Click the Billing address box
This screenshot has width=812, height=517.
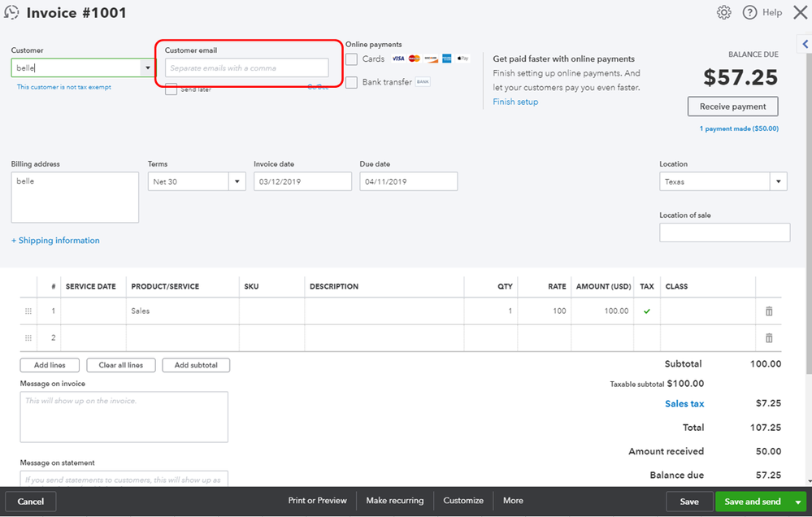tap(75, 198)
